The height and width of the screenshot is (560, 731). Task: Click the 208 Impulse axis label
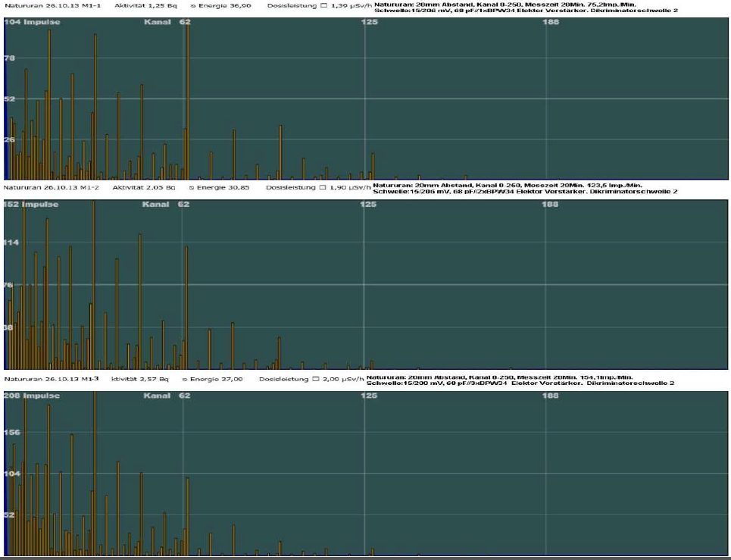[31, 396]
